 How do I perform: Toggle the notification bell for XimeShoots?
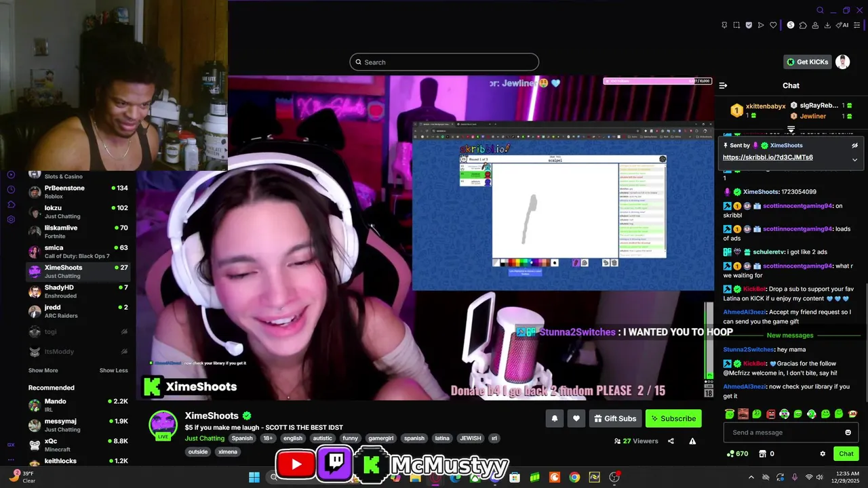tap(554, 418)
